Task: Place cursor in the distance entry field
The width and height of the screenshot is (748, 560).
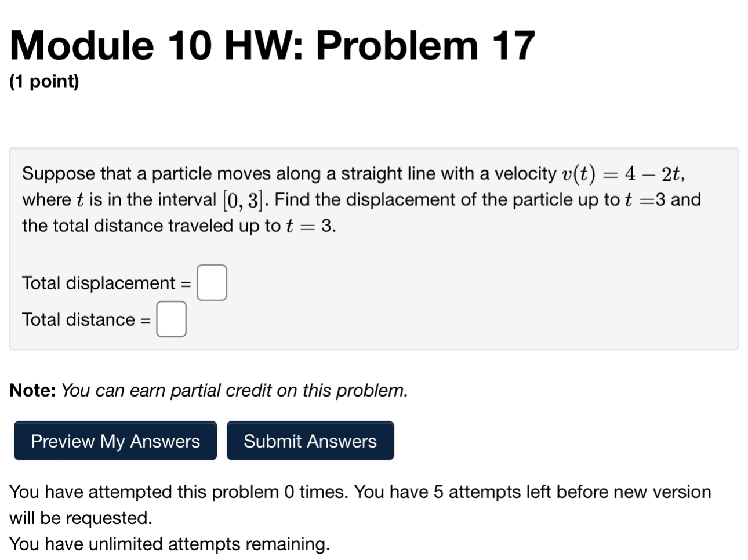Action: tap(171, 319)
